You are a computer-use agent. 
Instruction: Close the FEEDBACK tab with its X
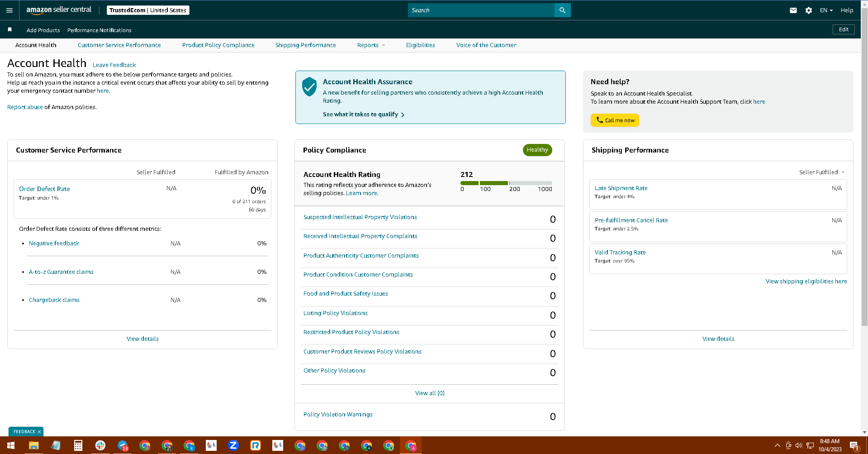coord(39,432)
